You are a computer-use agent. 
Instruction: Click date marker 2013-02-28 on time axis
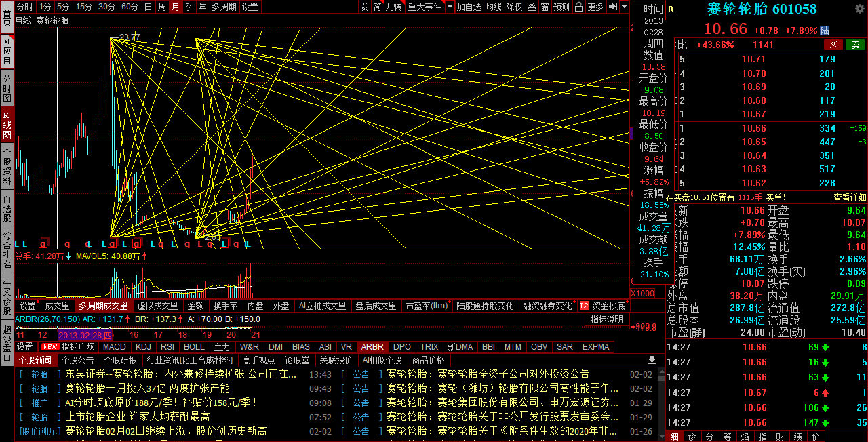(x=86, y=334)
